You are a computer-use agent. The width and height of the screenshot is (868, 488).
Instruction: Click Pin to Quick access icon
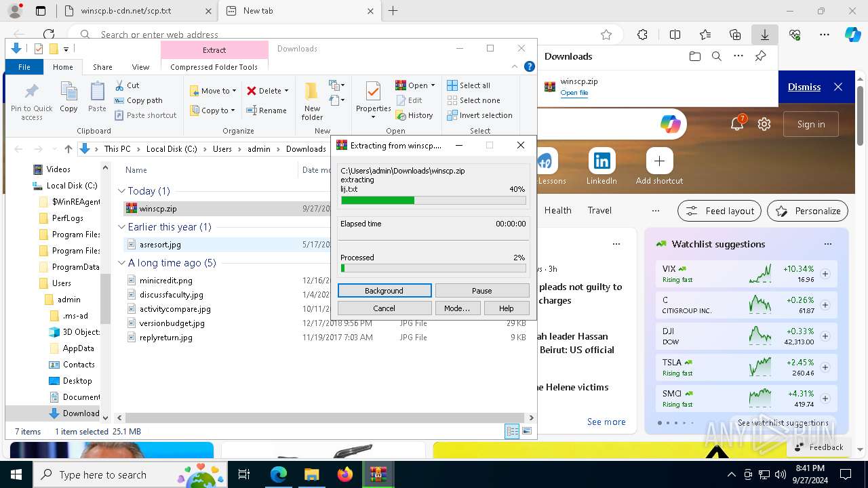[32, 101]
